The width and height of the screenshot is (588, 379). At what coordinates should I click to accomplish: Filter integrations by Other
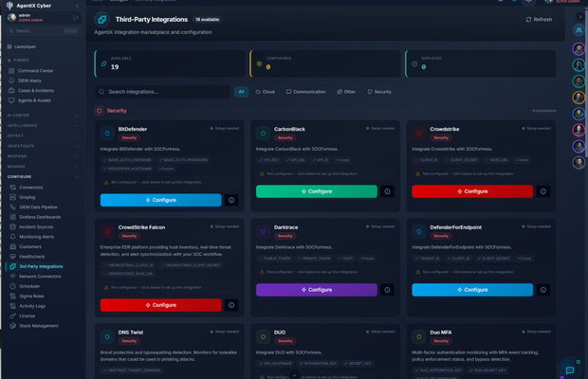point(346,92)
